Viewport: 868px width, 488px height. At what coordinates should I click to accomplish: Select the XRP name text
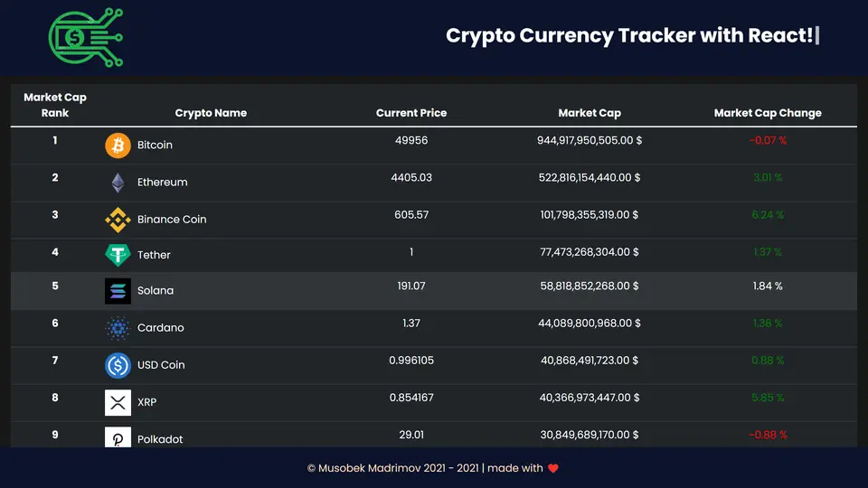tap(146, 402)
